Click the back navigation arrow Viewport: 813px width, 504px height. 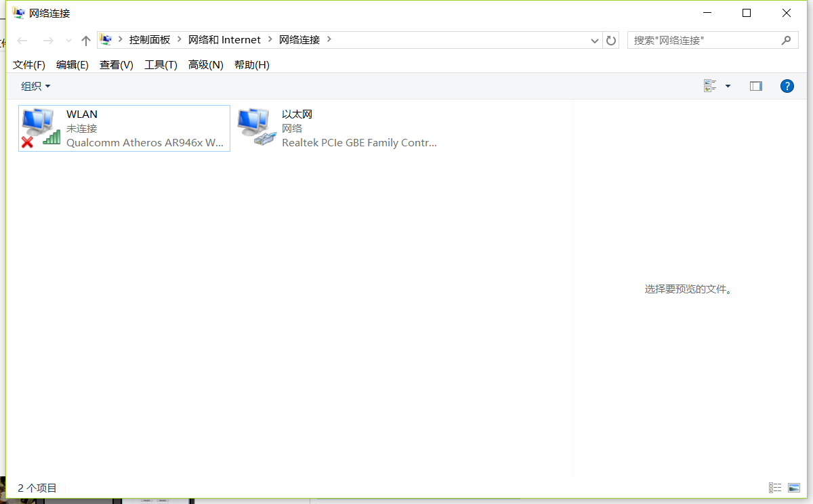[22, 41]
